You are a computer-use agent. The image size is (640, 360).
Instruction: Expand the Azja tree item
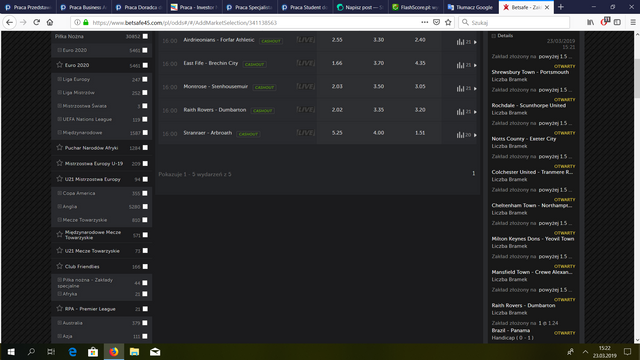[x=60, y=336]
